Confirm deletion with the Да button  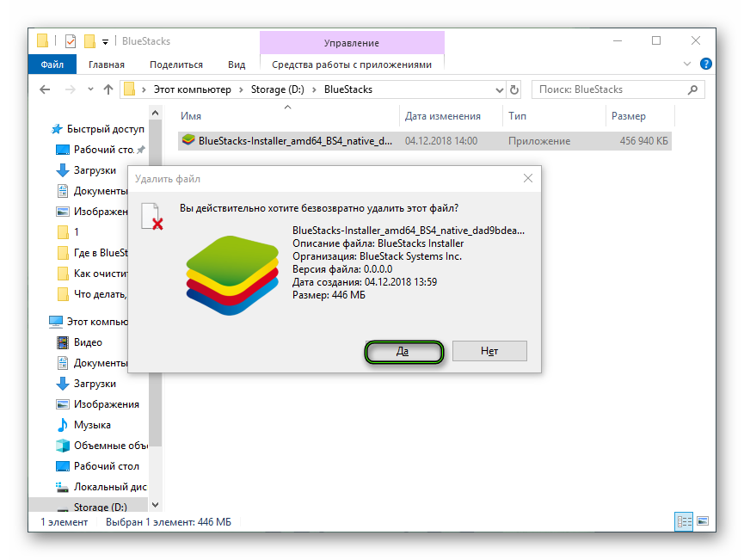tap(403, 351)
